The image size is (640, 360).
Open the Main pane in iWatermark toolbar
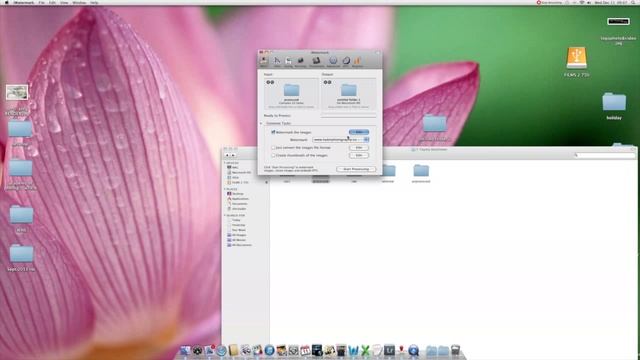click(x=264, y=61)
